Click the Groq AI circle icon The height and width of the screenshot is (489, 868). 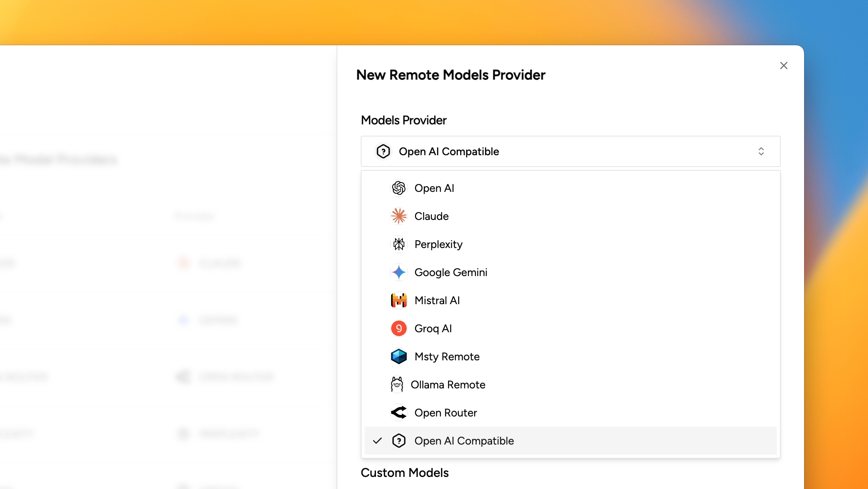pos(399,328)
